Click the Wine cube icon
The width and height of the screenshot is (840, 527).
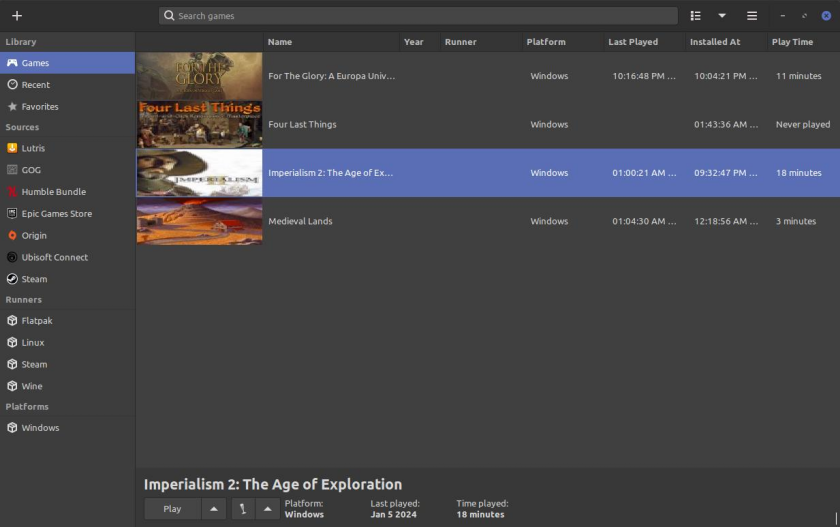[12, 386]
